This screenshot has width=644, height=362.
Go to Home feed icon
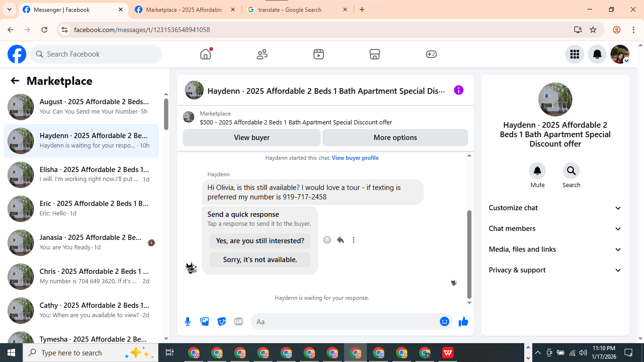click(x=206, y=54)
